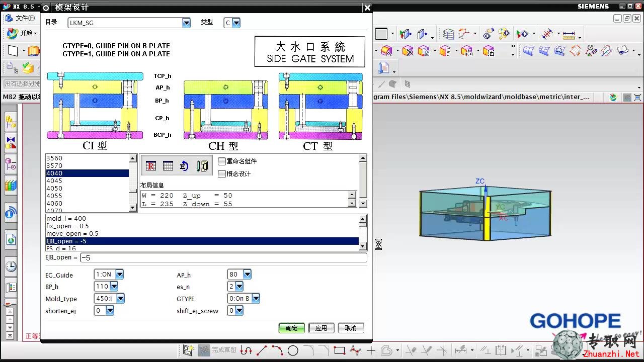Select the Arc sketch tool

click(x=277, y=350)
